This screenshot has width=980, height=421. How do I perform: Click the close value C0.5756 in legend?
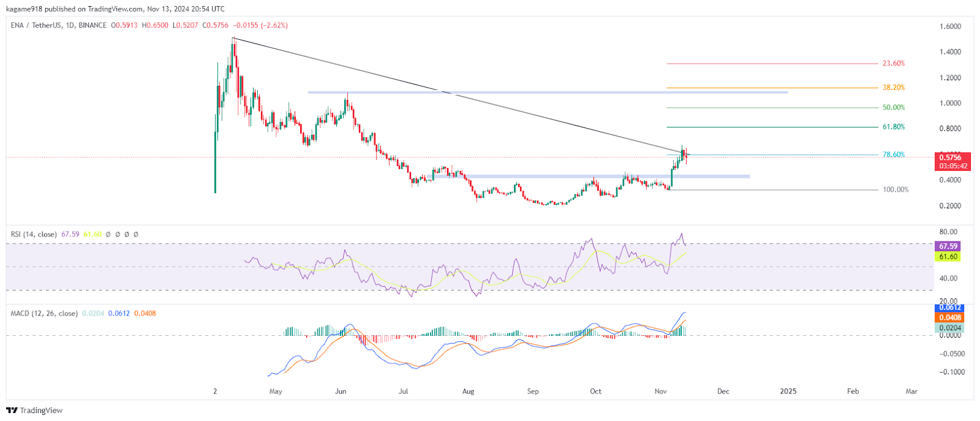[x=216, y=26]
